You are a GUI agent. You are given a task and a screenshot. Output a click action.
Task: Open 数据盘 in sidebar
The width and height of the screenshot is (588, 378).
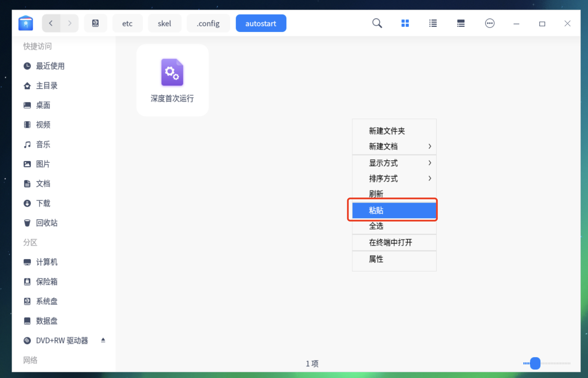64,321
